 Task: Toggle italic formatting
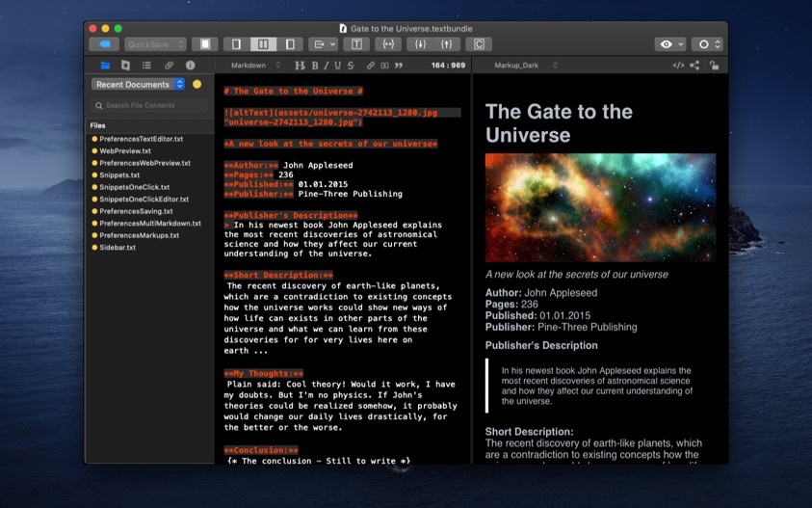pyautogui.click(x=327, y=66)
